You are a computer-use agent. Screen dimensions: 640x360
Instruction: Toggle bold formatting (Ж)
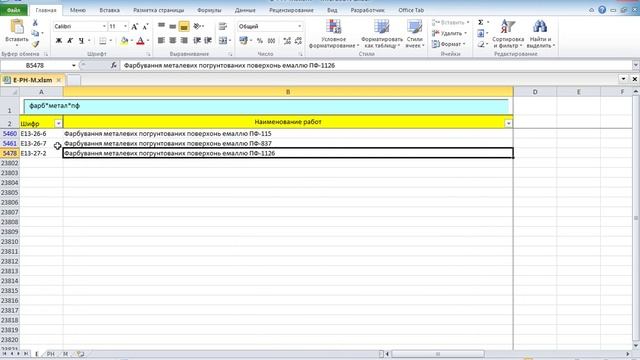58,40
